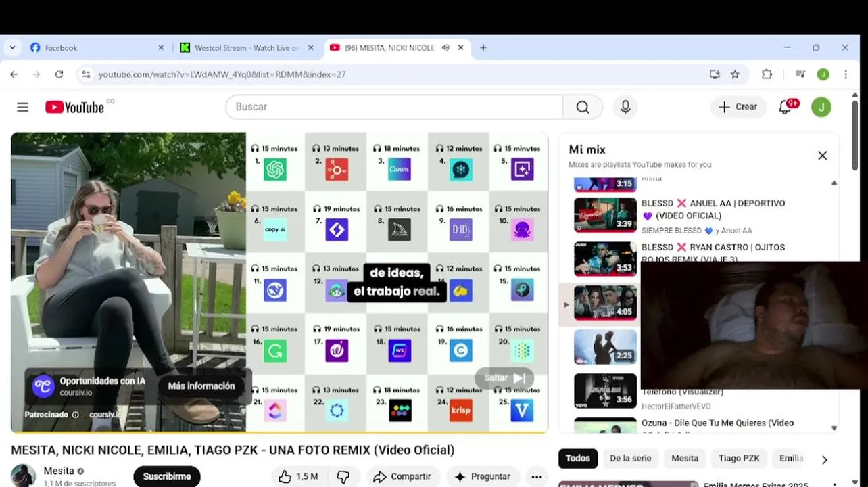This screenshot has height=487, width=868.
Task: Open a new browser tab
Action: (x=483, y=47)
